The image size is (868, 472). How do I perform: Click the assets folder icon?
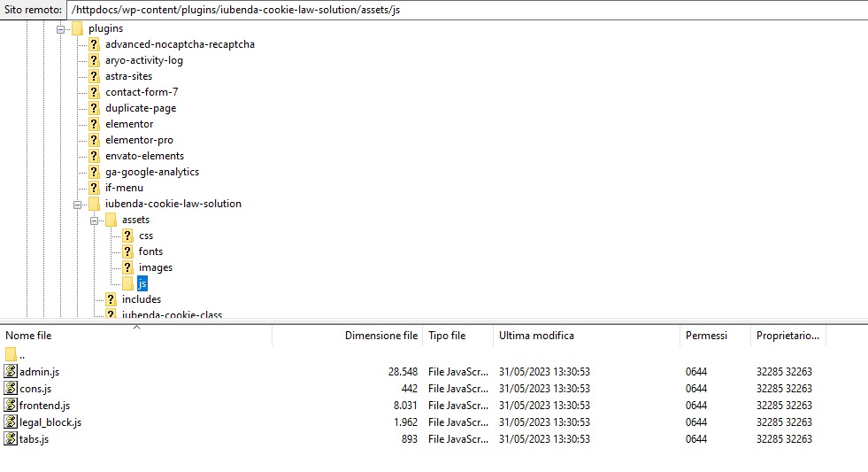pos(111,220)
